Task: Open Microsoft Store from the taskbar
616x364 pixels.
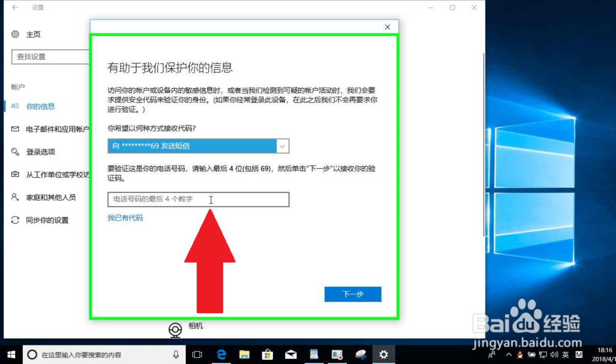Action: 267,354
